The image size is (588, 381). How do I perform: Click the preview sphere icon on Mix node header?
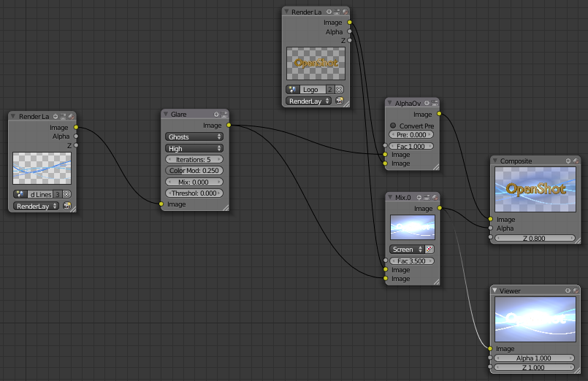435,196
